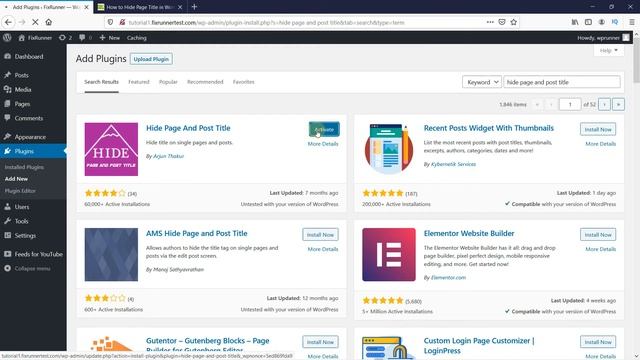This screenshot has height=360, width=640.
Task: Expand the Help dropdown tab
Action: [x=609, y=51]
